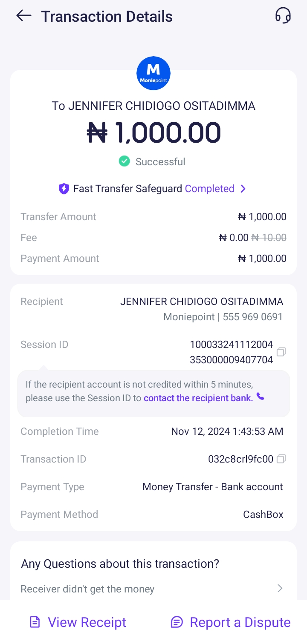Tap the Moniepoint bank logo
Image resolution: width=307 pixels, height=644 pixels.
pos(153,73)
